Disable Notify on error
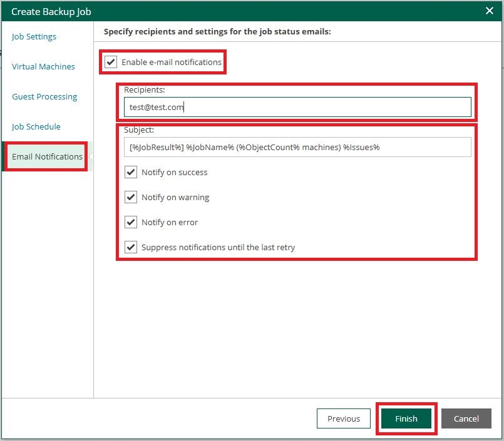The height and width of the screenshot is (441, 504). point(131,222)
